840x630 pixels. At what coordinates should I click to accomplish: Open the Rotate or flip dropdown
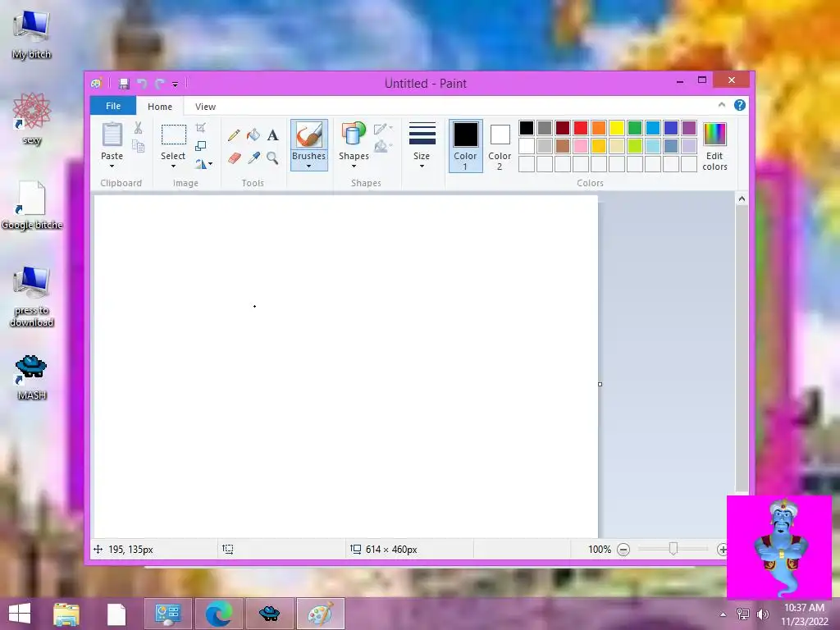(203, 164)
